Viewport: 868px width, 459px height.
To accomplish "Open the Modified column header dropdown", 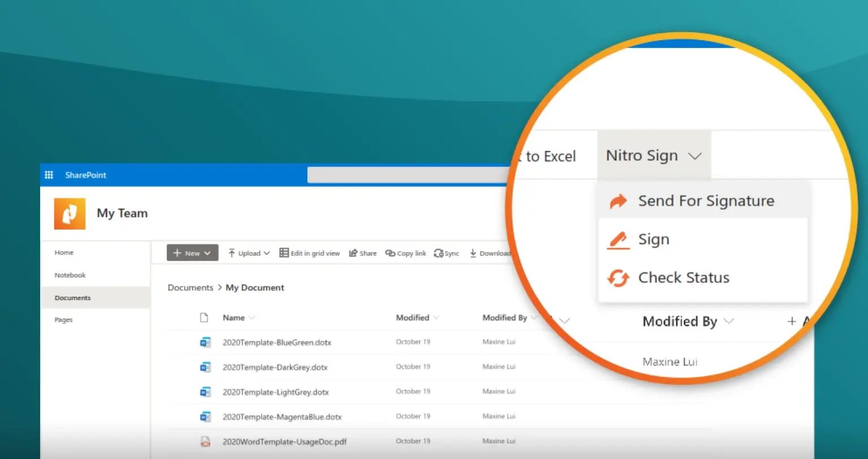I will (x=418, y=318).
